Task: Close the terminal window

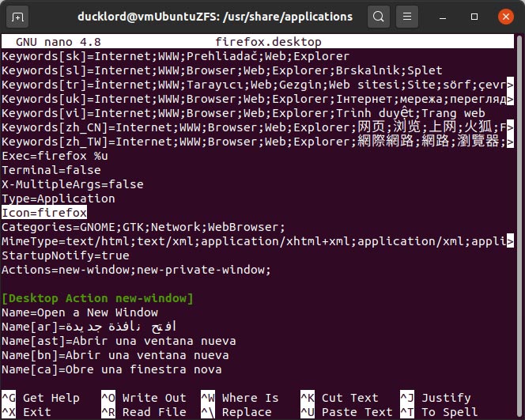Action: pyautogui.click(x=506, y=17)
